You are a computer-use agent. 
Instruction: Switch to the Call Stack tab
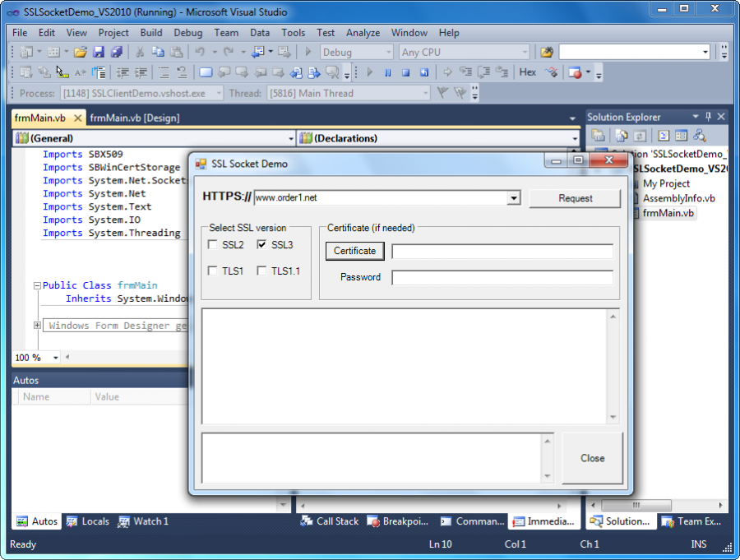pos(330,521)
